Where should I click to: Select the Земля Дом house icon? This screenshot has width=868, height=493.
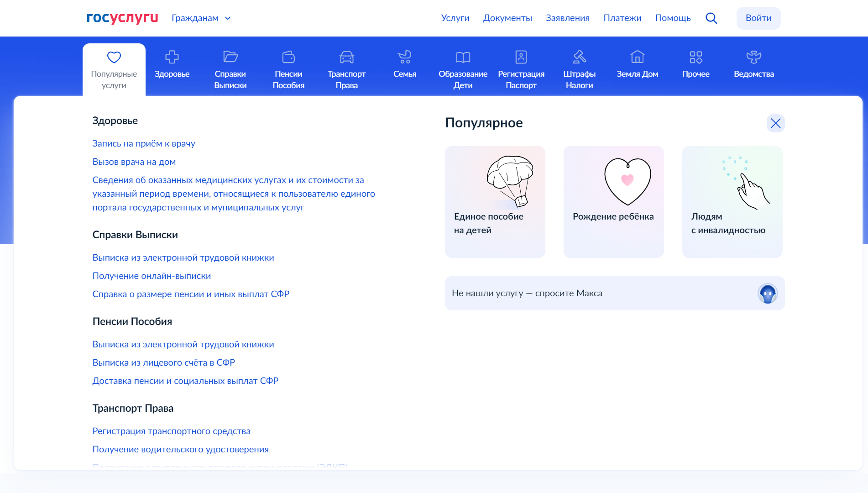click(637, 57)
